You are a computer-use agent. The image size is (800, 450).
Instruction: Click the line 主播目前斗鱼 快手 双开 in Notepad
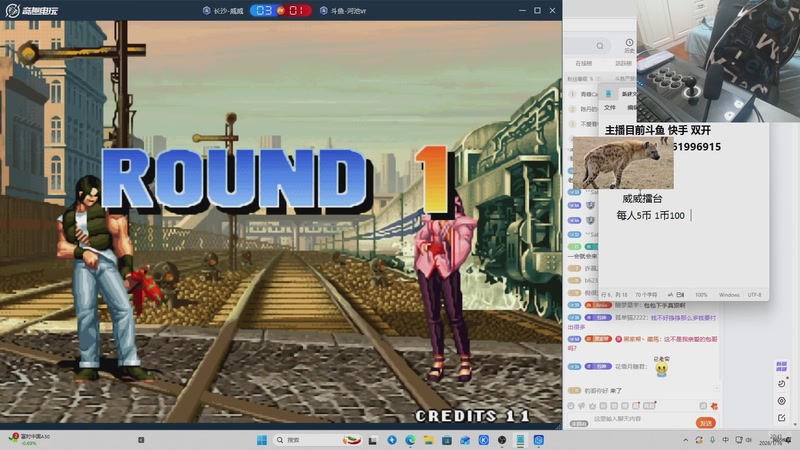(x=658, y=130)
